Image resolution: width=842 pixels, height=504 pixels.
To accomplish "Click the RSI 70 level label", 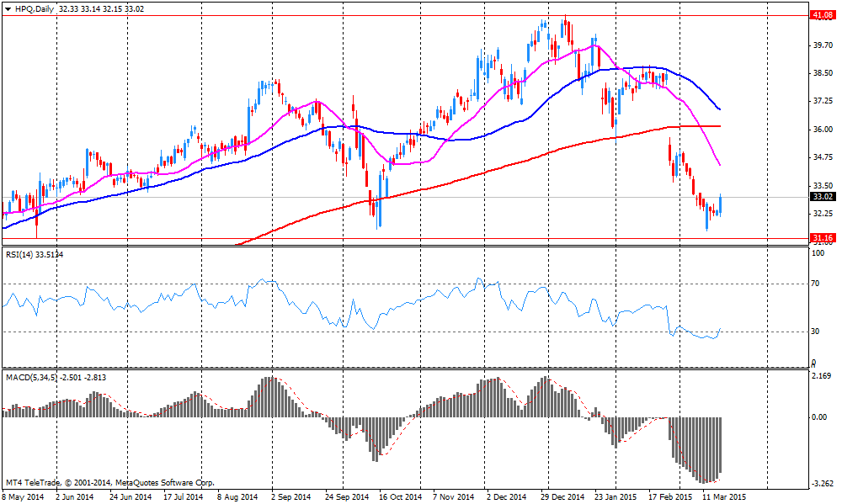I will click(814, 284).
